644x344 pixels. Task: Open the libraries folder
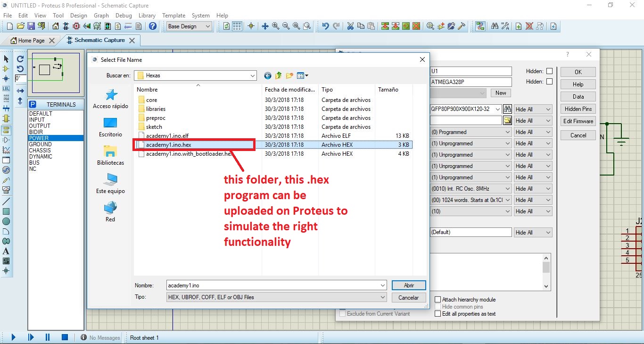(x=156, y=109)
